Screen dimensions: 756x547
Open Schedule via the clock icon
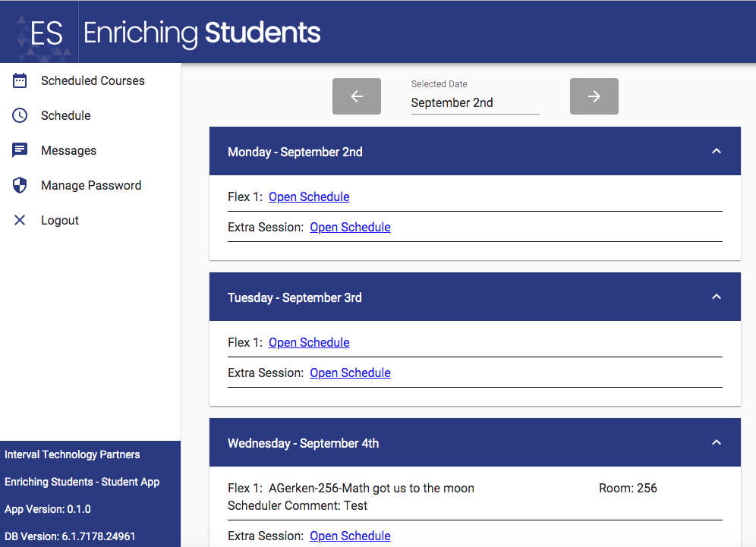coord(20,115)
